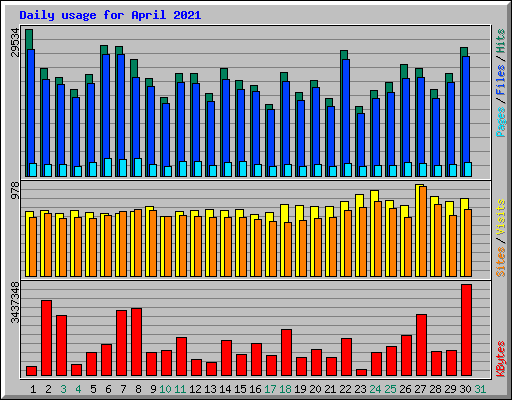Select the cyan Pages bar for day 6
Viewport: 512px width, 400px height.
(108, 167)
